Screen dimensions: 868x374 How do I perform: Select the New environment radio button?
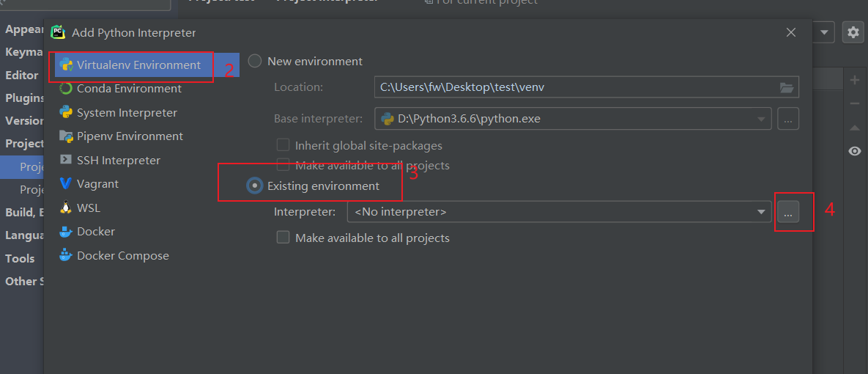pos(255,61)
